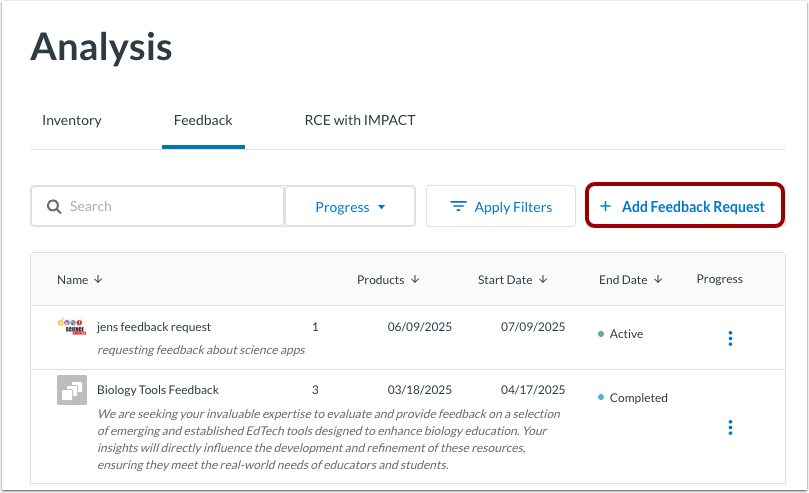Click product count 3 in Biology row

(x=315, y=390)
